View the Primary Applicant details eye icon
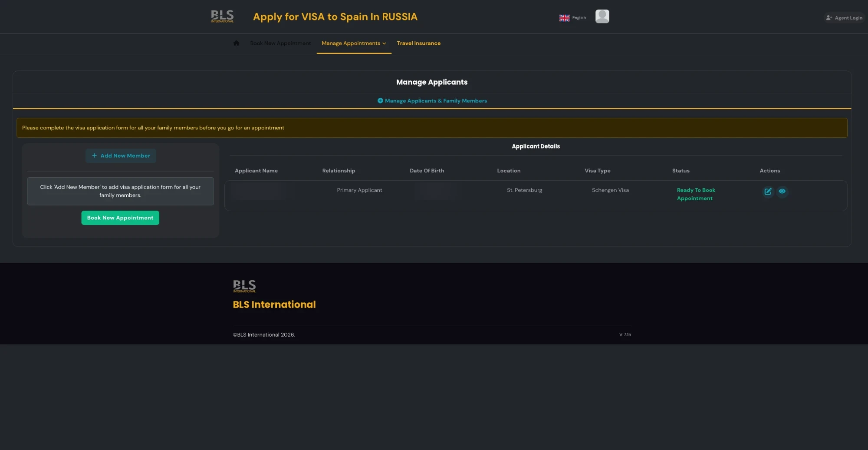 tap(782, 191)
